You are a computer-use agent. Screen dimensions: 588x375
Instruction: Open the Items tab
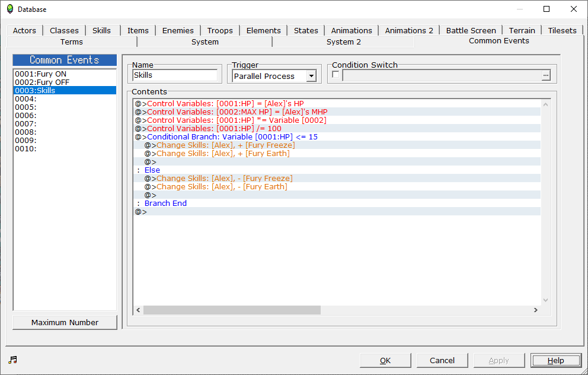(x=138, y=30)
